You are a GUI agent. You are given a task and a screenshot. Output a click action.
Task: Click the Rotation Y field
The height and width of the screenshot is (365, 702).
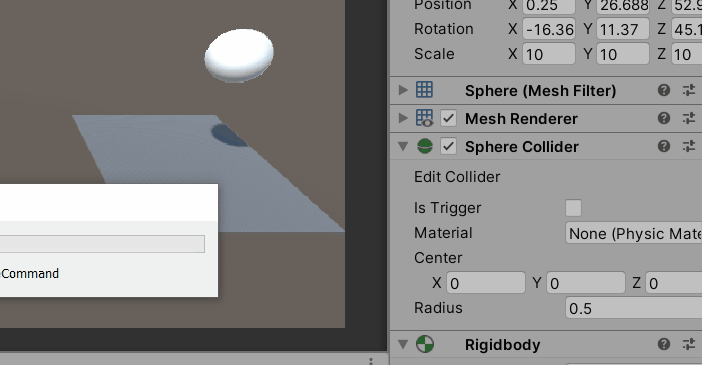[623, 30]
